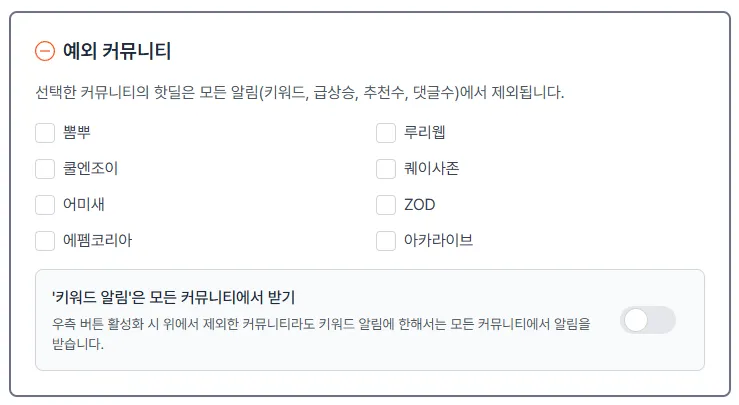Tick the checkbox beside 뽐뿌
Image resolution: width=739 pixels, height=405 pixels.
click(x=45, y=133)
